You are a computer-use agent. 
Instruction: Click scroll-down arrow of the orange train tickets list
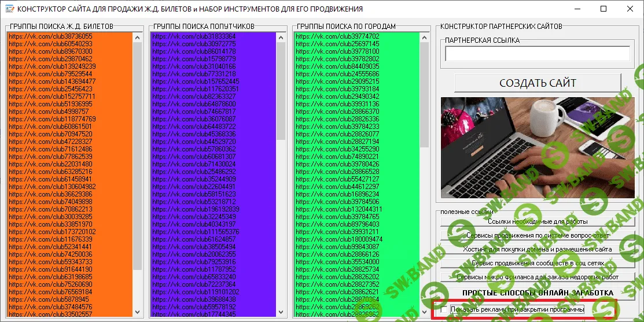pos(137,312)
